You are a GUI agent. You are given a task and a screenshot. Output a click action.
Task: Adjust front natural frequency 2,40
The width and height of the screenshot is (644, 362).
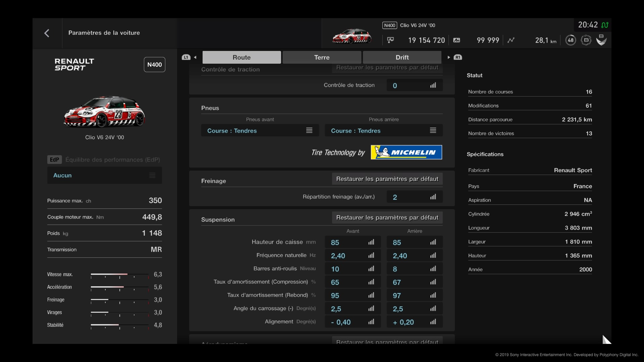click(353, 256)
